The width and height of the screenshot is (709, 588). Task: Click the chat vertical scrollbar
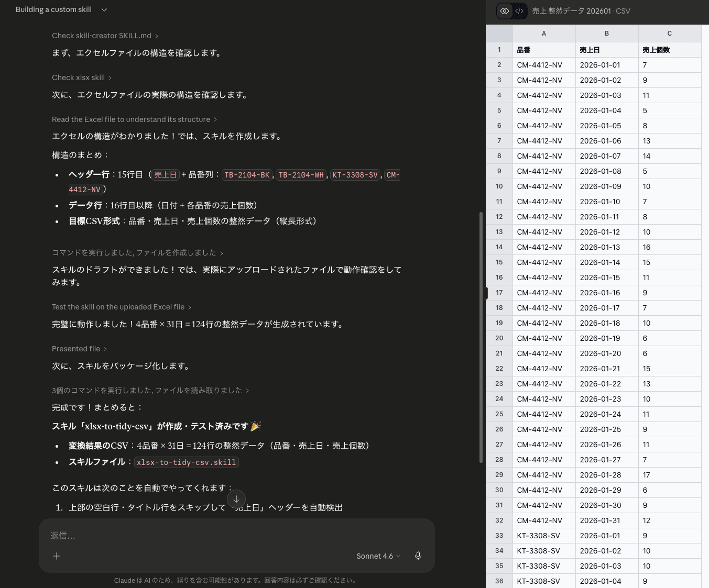pos(481,335)
